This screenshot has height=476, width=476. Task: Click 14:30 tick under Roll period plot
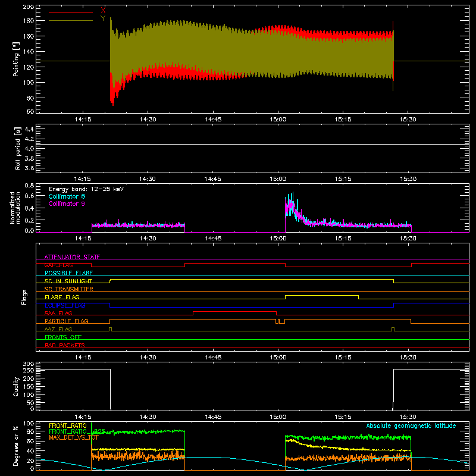point(148,179)
